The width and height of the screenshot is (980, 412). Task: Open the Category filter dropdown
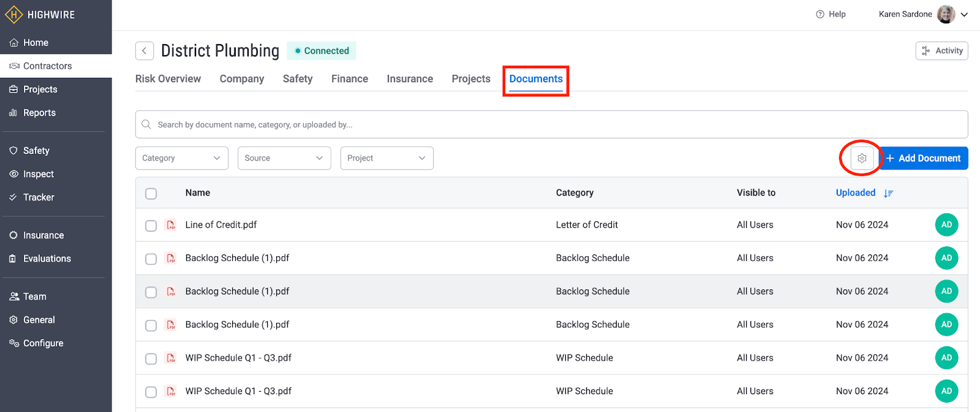(x=182, y=158)
